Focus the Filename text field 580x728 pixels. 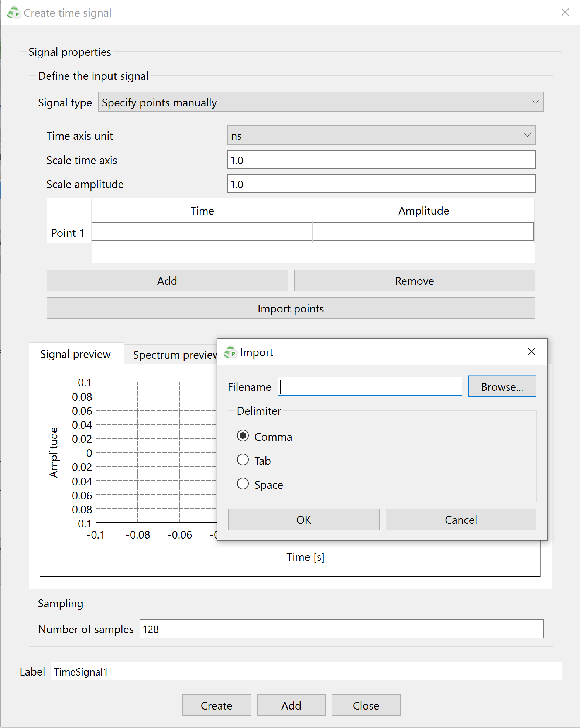pyautogui.click(x=370, y=386)
